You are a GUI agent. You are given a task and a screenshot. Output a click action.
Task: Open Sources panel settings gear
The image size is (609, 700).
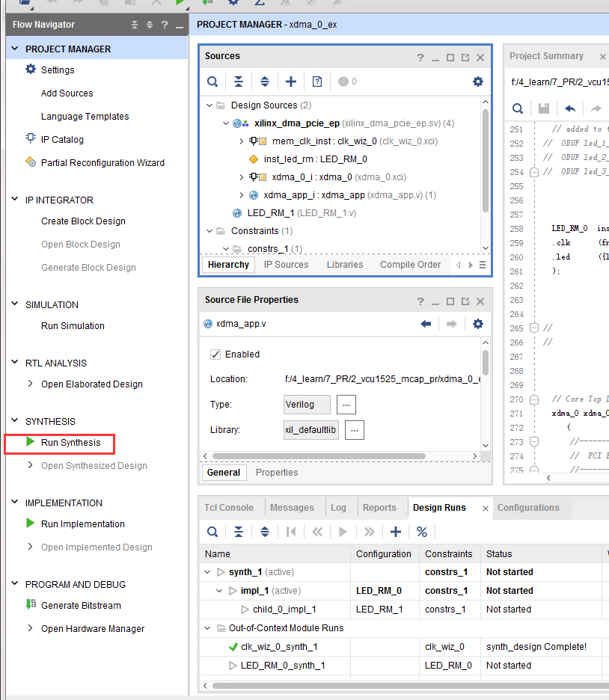coord(478,82)
